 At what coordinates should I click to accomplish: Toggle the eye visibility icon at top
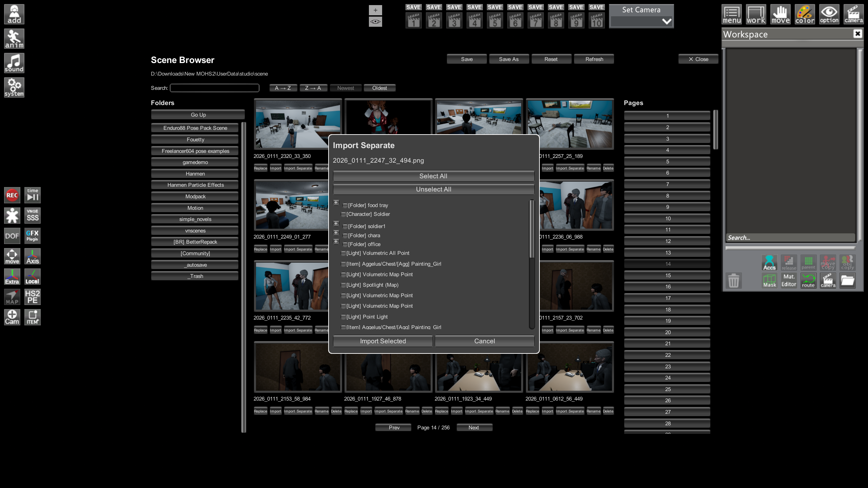point(375,22)
